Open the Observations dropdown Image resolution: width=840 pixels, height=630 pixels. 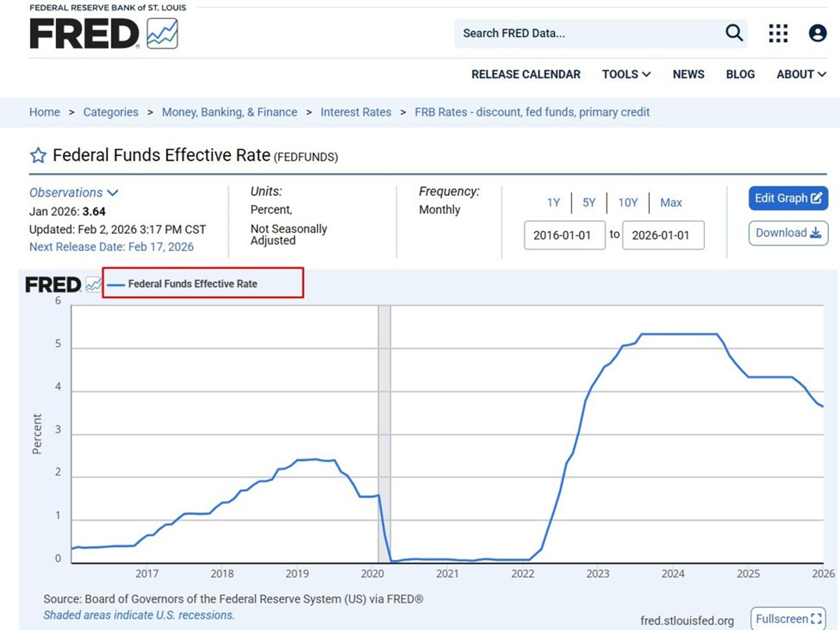tap(74, 193)
